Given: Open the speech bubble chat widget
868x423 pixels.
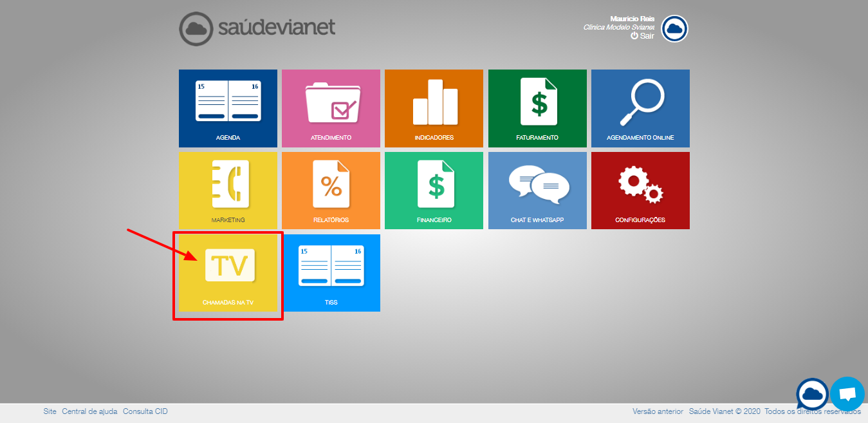Looking at the screenshot, I should pos(847,393).
